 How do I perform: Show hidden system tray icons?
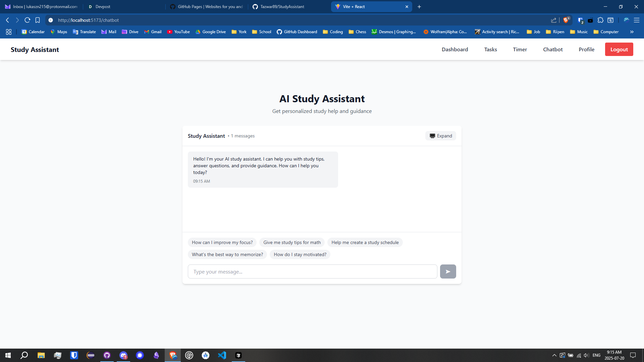pyautogui.click(x=554, y=355)
